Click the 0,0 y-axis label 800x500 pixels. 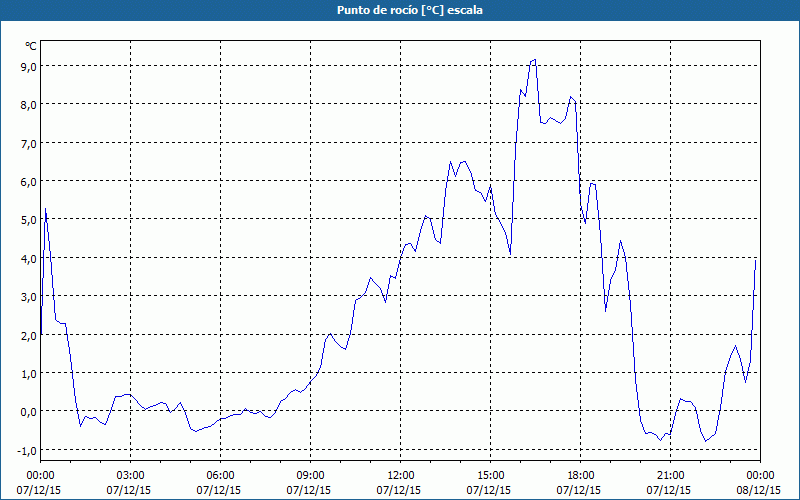point(28,412)
